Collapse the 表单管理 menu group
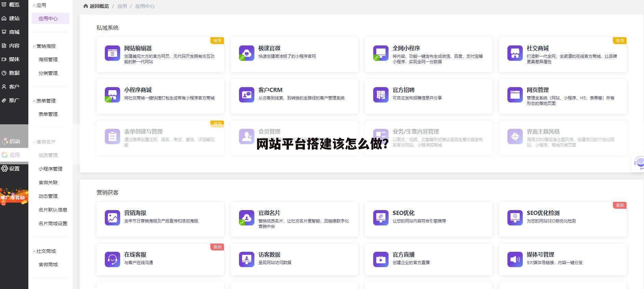 tap(34, 101)
